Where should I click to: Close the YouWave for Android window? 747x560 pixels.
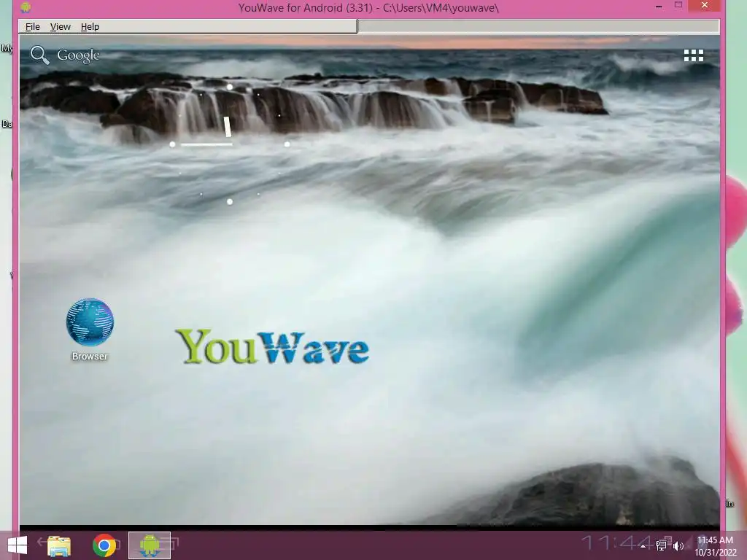pos(705,5)
